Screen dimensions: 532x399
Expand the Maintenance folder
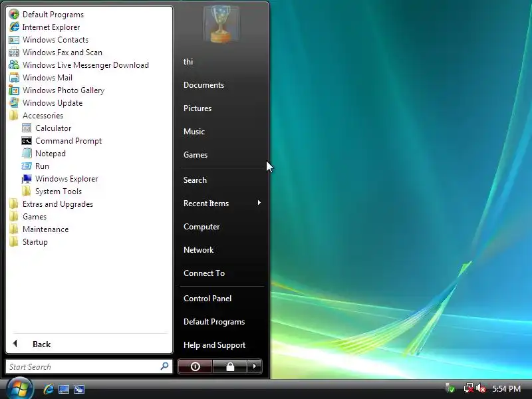[39, 229]
